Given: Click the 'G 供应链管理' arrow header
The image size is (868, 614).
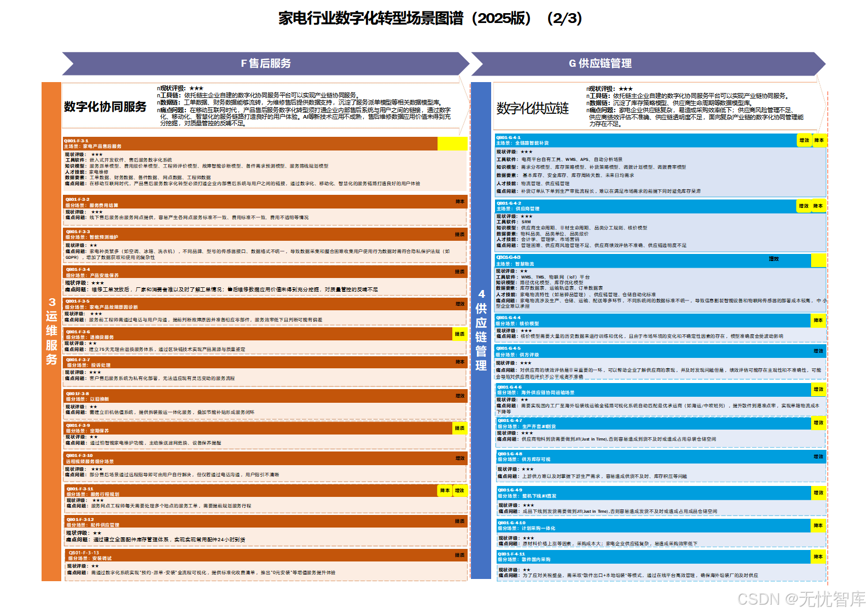Looking at the screenshot, I should click(x=649, y=63).
